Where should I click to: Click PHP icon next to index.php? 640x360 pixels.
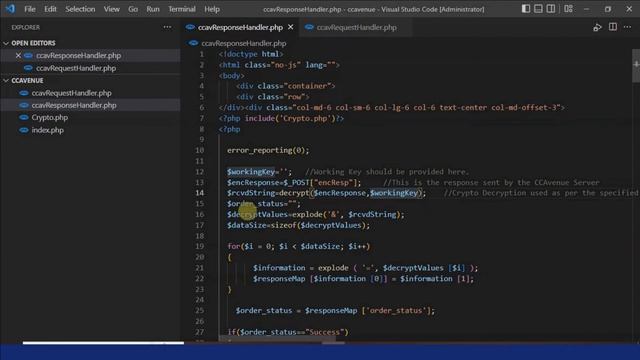click(24, 130)
